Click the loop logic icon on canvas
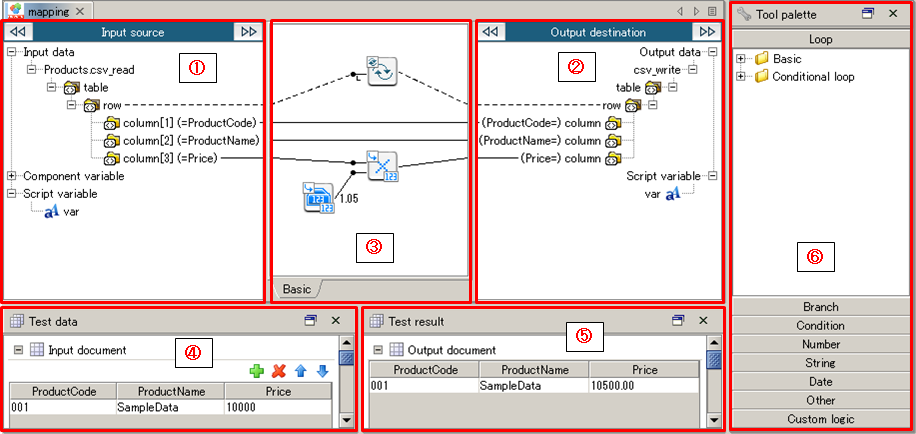Image resolution: width=916 pixels, height=434 pixels. (x=381, y=71)
